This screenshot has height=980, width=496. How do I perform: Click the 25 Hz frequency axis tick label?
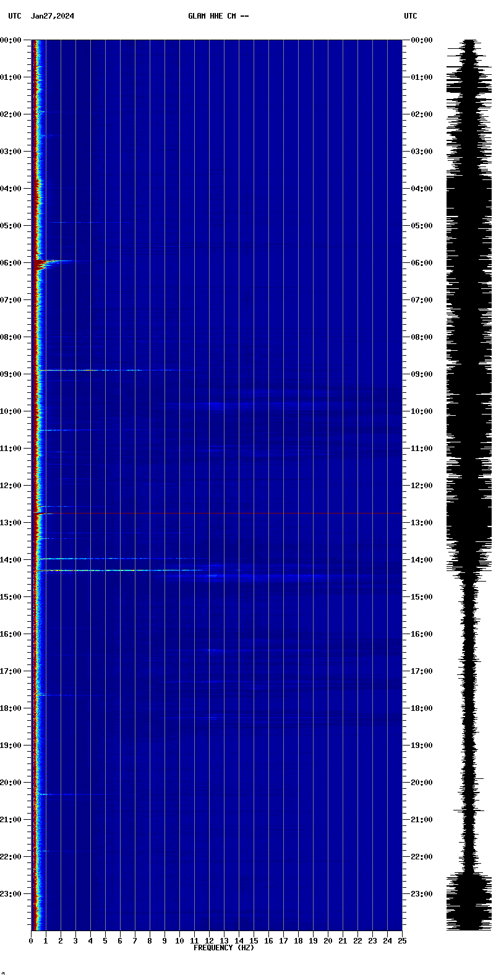pyautogui.click(x=402, y=941)
